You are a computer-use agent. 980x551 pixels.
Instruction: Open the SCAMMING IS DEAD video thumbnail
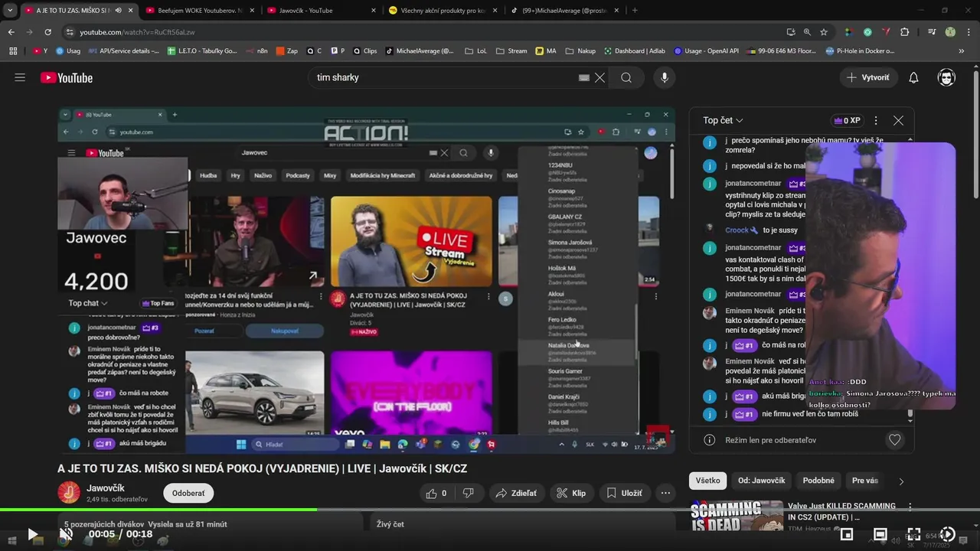737,516
